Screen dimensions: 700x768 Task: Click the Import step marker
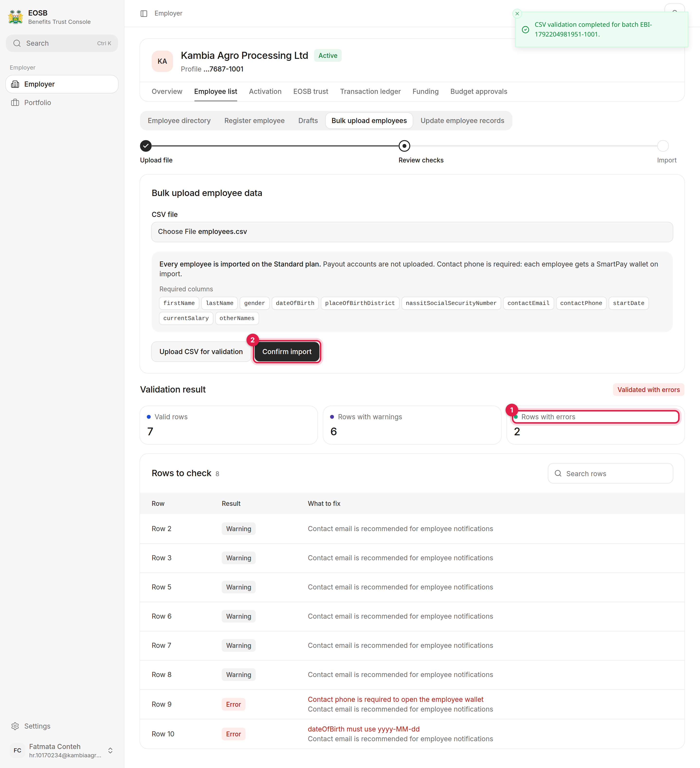[663, 146]
